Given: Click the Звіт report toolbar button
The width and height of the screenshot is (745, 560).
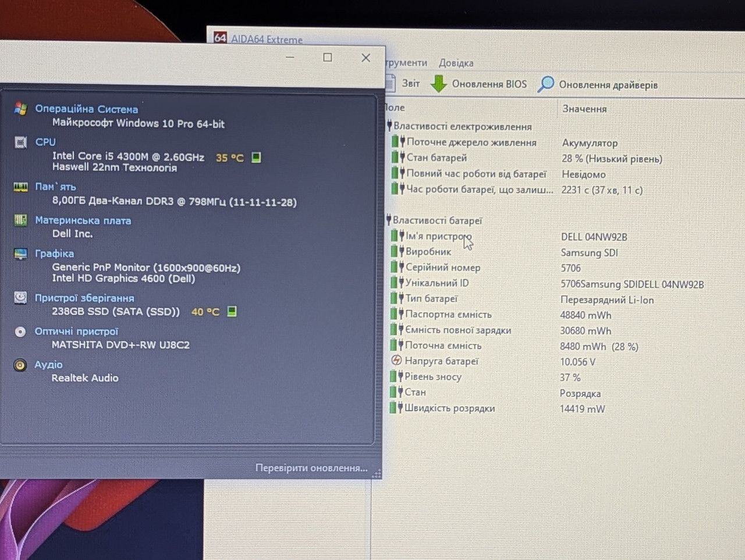Looking at the screenshot, I should coord(402,83).
